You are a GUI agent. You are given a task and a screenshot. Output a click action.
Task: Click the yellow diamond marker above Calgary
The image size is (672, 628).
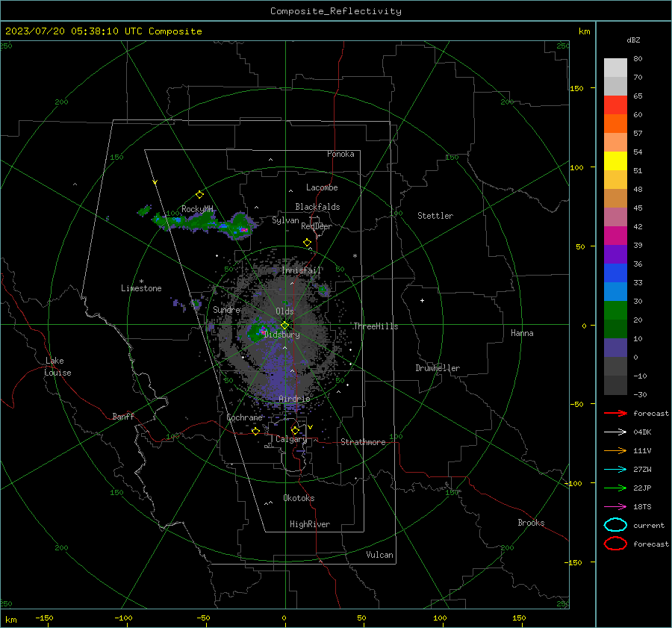click(x=295, y=430)
